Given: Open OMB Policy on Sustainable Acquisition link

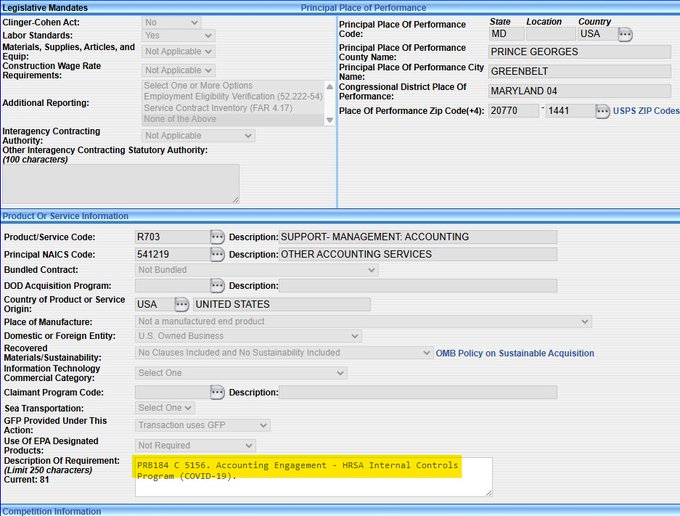Looking at the screenshot, I should [514, 353].
